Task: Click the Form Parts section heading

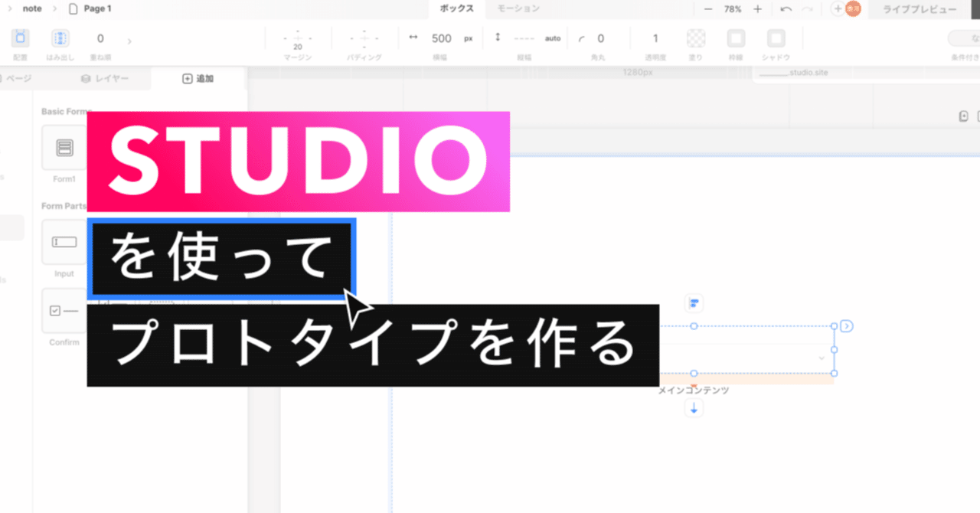Action: point(64,206)
